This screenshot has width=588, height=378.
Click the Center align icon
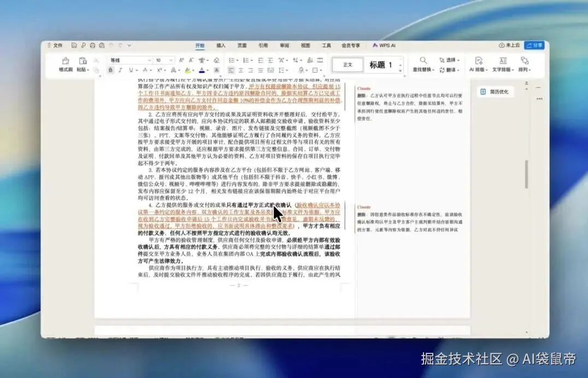(241, 70)
